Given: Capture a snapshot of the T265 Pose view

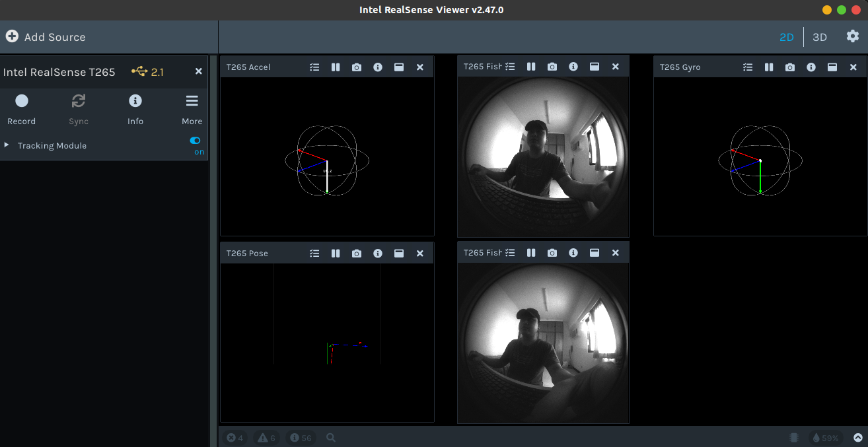Looking at the screenshot, I should pos(357,253).
